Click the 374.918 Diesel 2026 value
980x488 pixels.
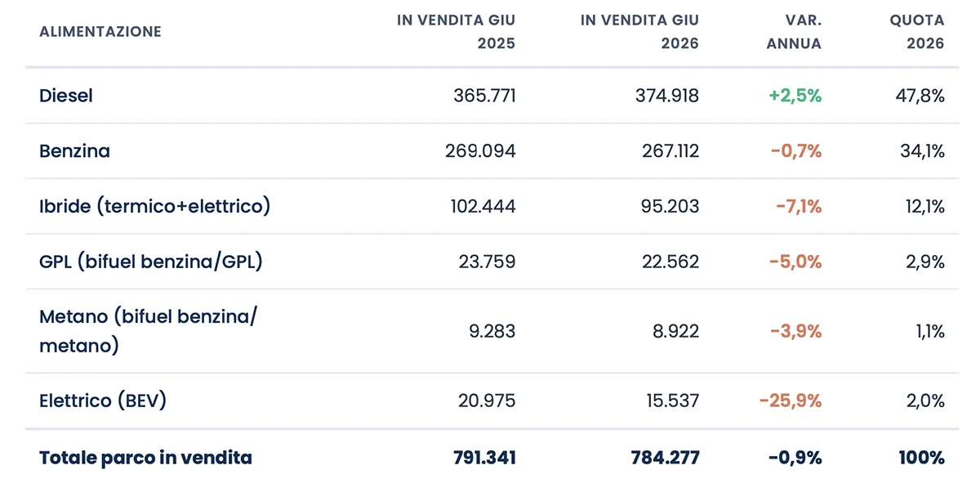coord(667,96)
